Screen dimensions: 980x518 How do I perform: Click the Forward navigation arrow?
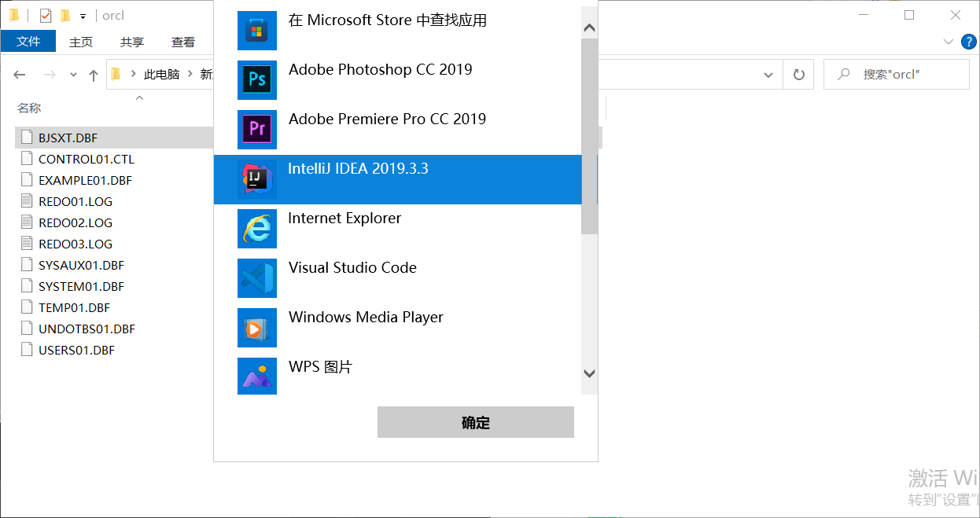50,75
